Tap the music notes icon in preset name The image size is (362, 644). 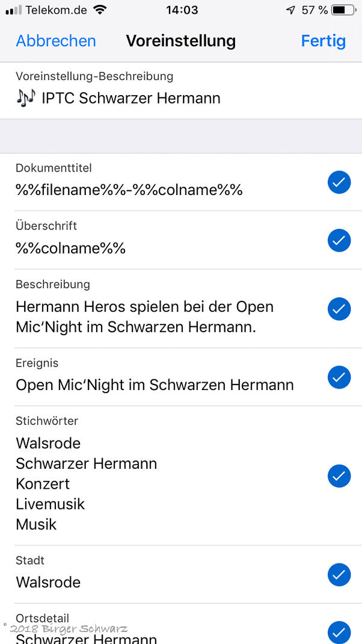pos(26,98)
